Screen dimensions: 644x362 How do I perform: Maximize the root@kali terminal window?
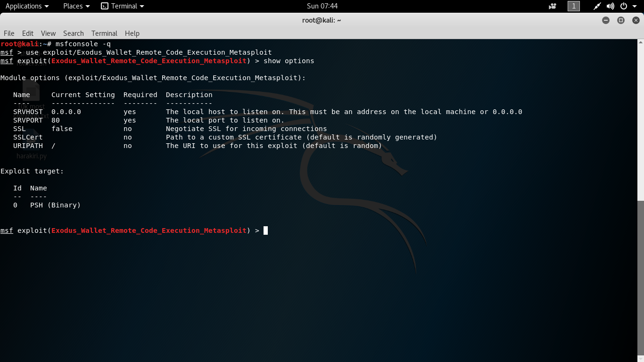point(621,20)
